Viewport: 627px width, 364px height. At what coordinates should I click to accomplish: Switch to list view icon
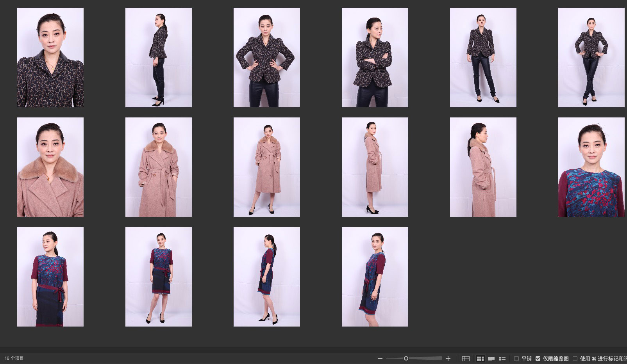click(x=502, y=359)
